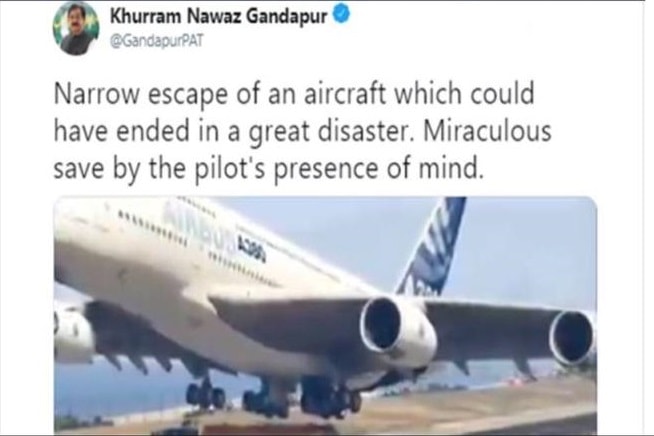The width and height of the screenshot is (654, 436).
Task: Click the blue tail fin in the video
Action: tap(434, 246)
